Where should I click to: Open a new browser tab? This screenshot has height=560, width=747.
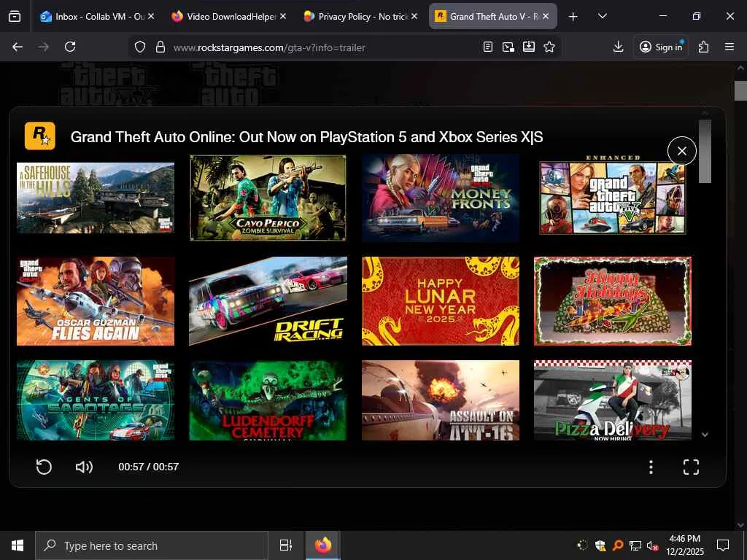pos(573,17)
